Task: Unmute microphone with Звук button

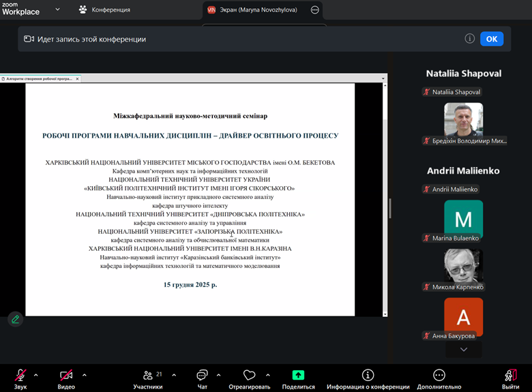Action: pyautogui.click(x=20, y=375)
